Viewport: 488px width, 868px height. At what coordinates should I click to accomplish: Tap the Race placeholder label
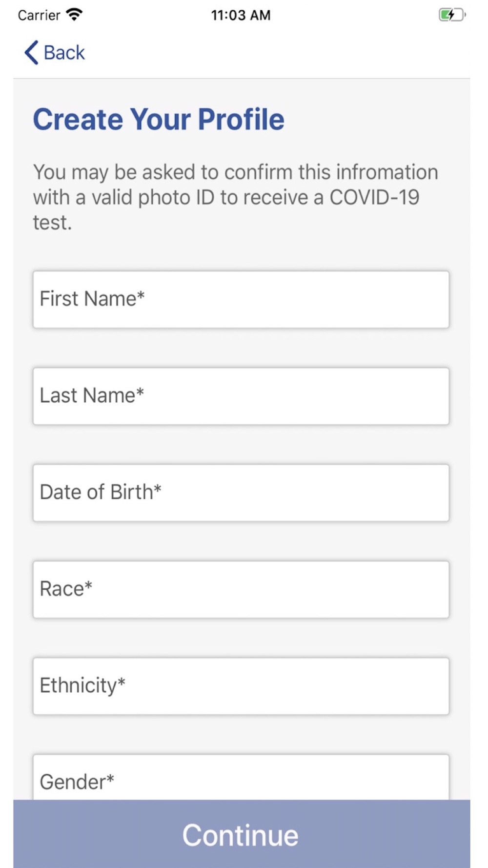(x=66, y=588)
